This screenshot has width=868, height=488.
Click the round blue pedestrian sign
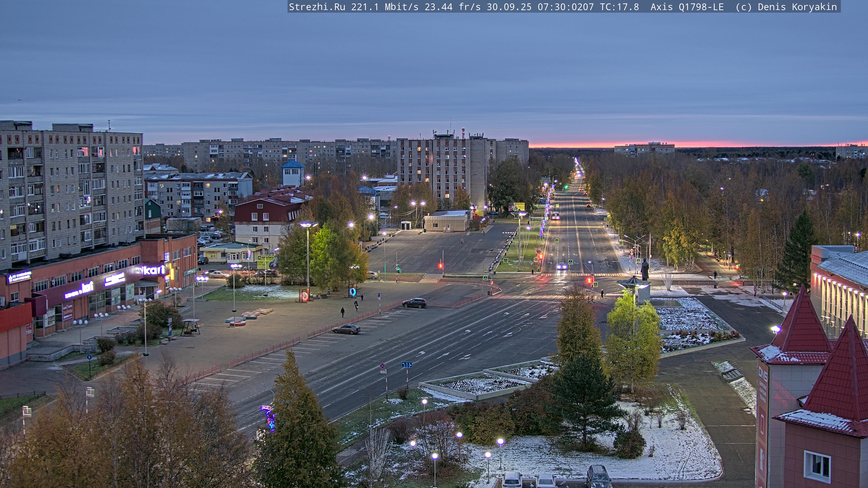coord(89,357)
